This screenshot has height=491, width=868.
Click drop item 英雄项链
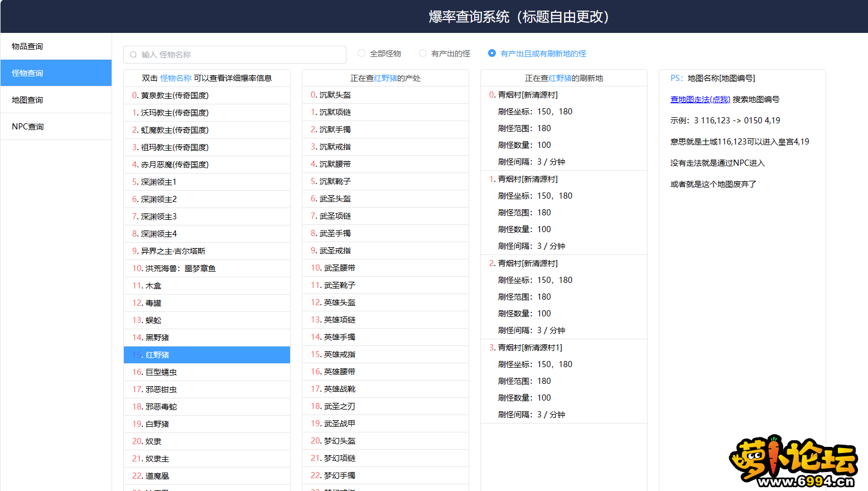[x=385, y=320]
